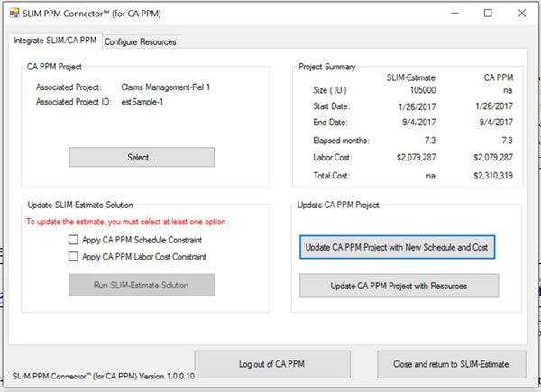The image size is (541, 392).
Task: Click the SLIM-Estimate Total Cost value na
Action: 431,177
